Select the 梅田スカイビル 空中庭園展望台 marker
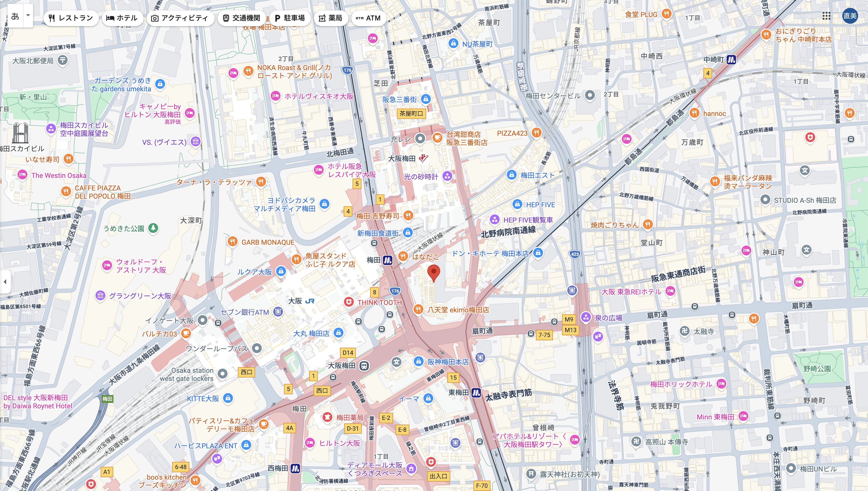This screenshot has width=868, height=491. click(51, 129)
